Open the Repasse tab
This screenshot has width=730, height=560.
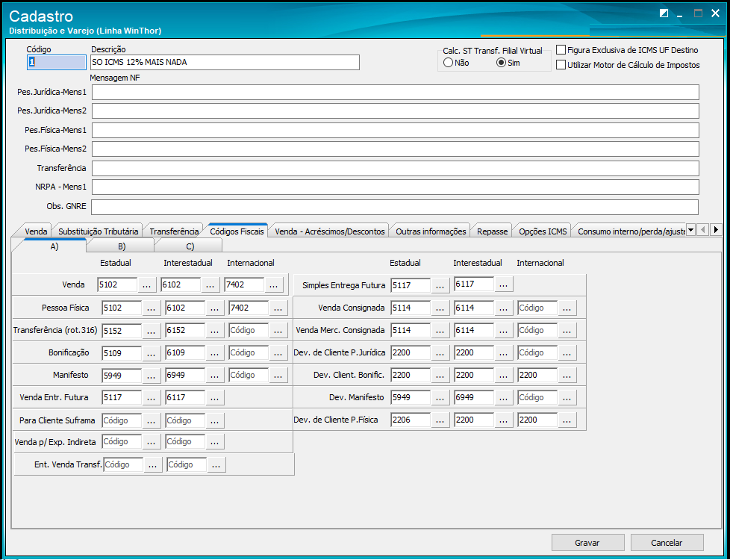pos(492,231)
